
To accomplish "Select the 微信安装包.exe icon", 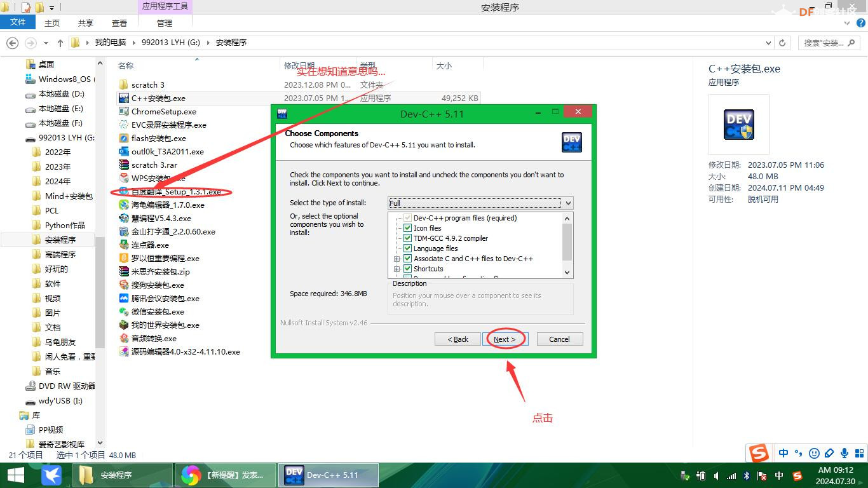I will tap(124, 311).
